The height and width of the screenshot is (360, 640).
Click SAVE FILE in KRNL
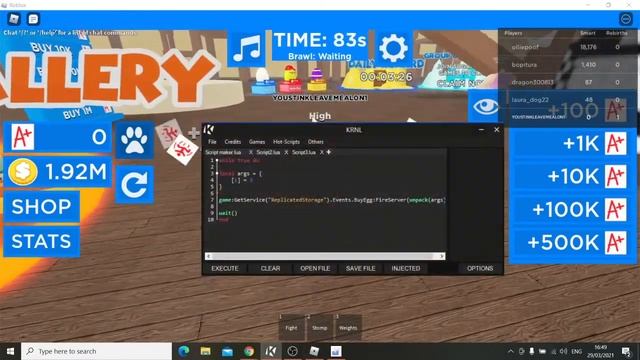click(360, 268)
